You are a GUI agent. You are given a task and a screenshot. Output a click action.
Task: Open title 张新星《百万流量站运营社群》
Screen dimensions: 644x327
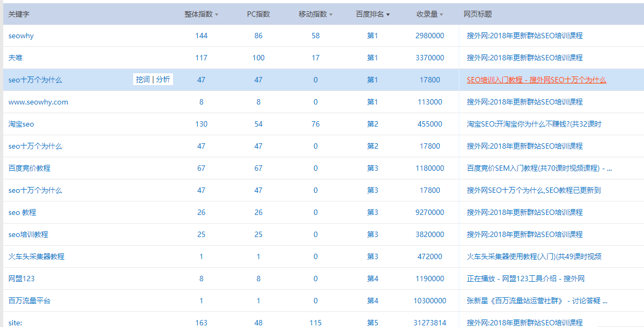[x=537, y=301]
